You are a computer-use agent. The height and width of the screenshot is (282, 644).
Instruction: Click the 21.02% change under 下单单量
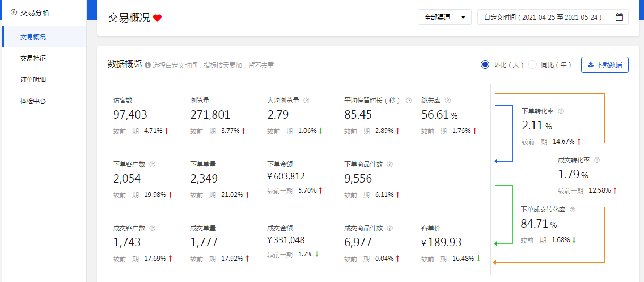coord(232,195)
